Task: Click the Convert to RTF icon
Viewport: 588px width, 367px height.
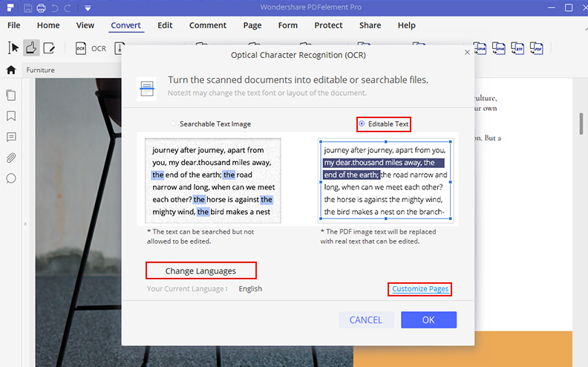Action: tap(519, 49)
